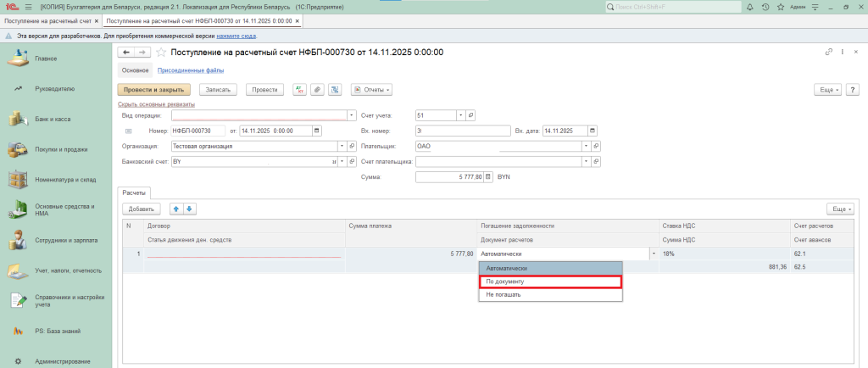
Task: Open calculator for Сумма field
Action: click(x=487, y=177)
